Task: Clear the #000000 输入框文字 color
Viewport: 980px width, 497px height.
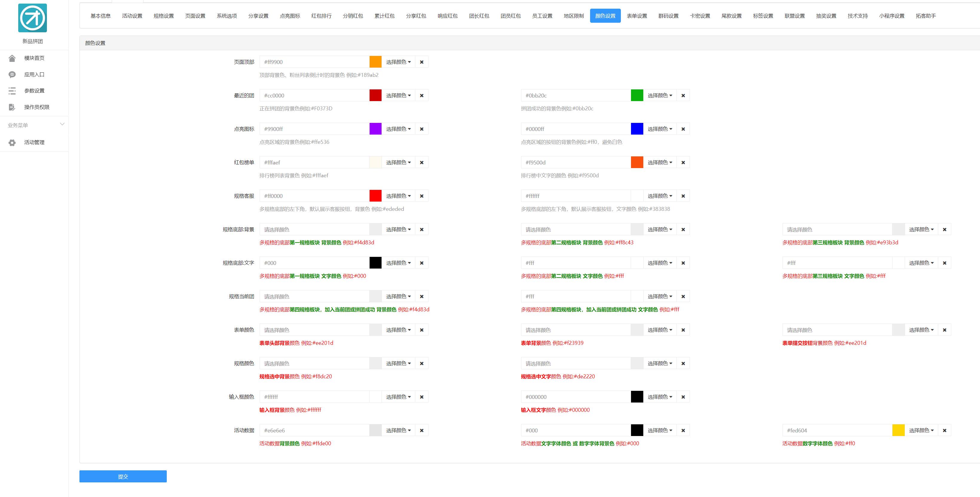Action: (x=683, y=397)
